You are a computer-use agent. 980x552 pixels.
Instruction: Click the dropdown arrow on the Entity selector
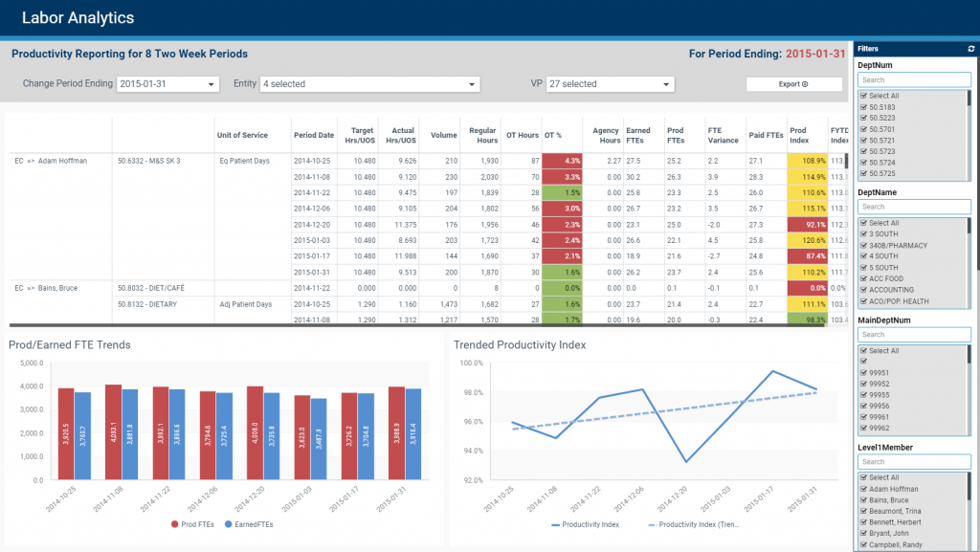coord(474,83)
